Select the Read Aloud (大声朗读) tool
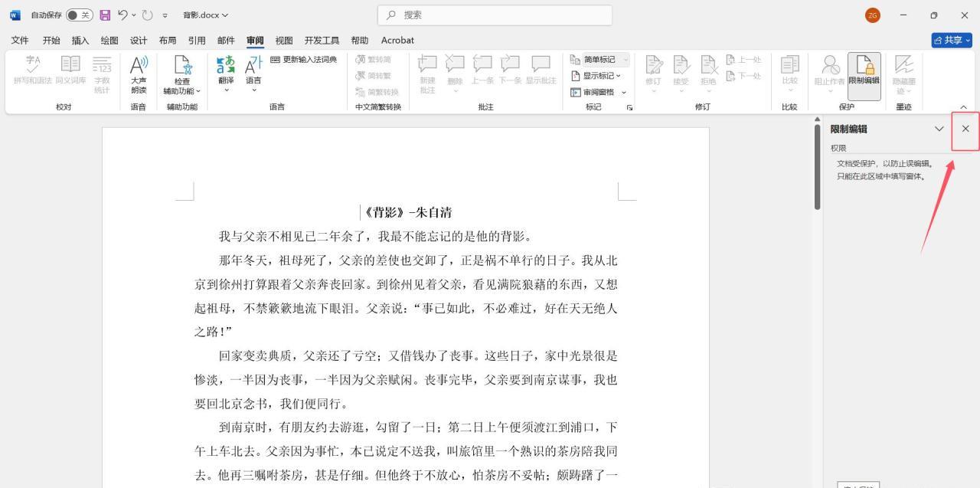 tap(139, 73)
